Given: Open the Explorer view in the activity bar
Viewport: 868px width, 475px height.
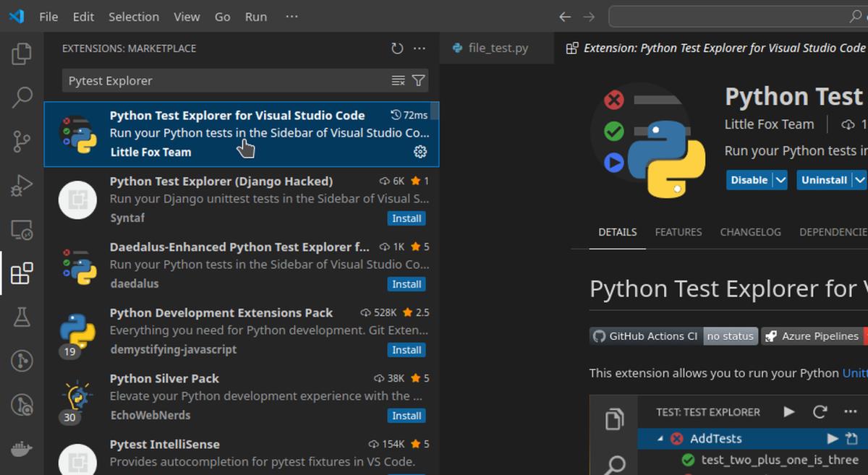Looking at the screenshot, I should 22,53.
